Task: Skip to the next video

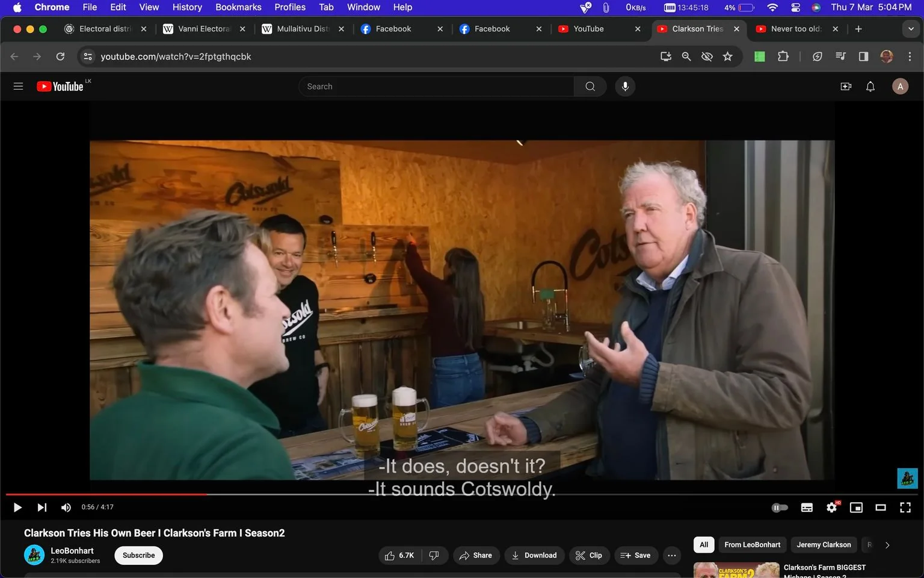Action: click(x=42, y=508)
